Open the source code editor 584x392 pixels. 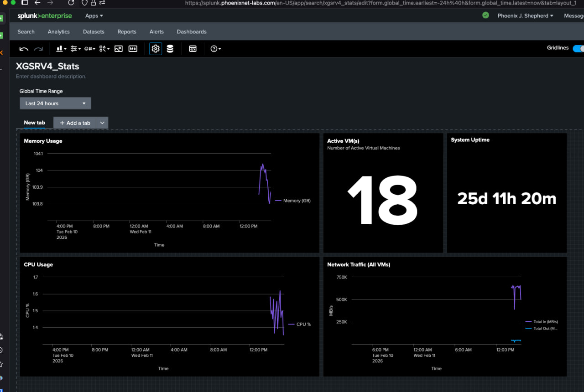click(193, 49)
